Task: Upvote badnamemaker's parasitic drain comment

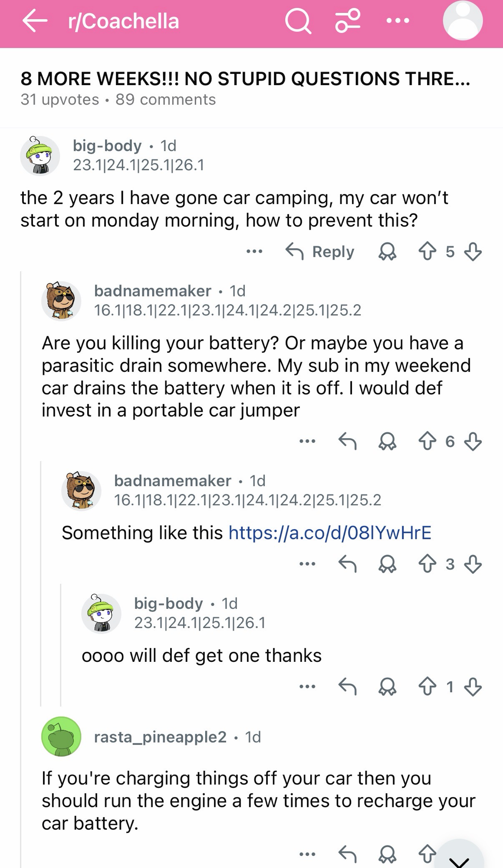Action: pyautogui.click(x=427, y=442)
